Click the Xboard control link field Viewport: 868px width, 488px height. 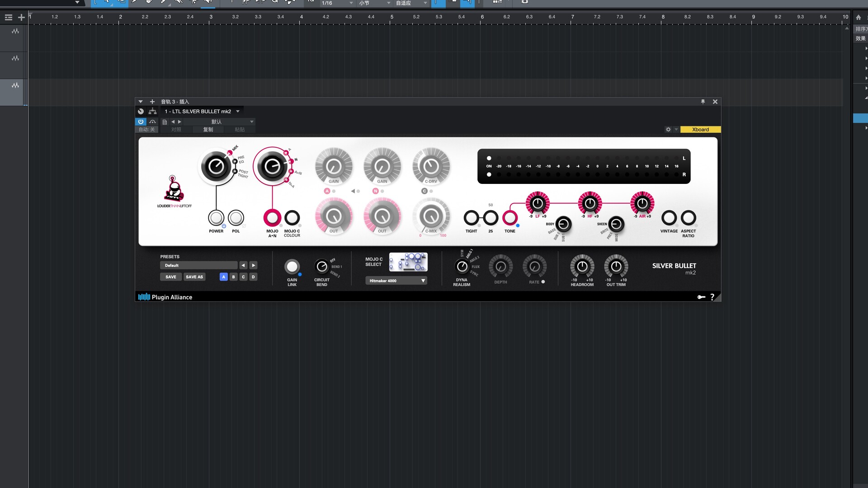[x=700, y=130]
